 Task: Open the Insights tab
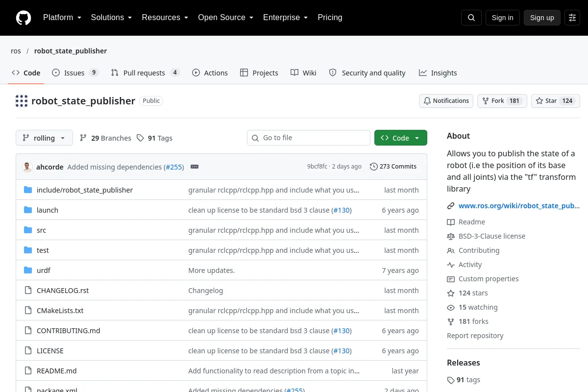pos(438,73)
